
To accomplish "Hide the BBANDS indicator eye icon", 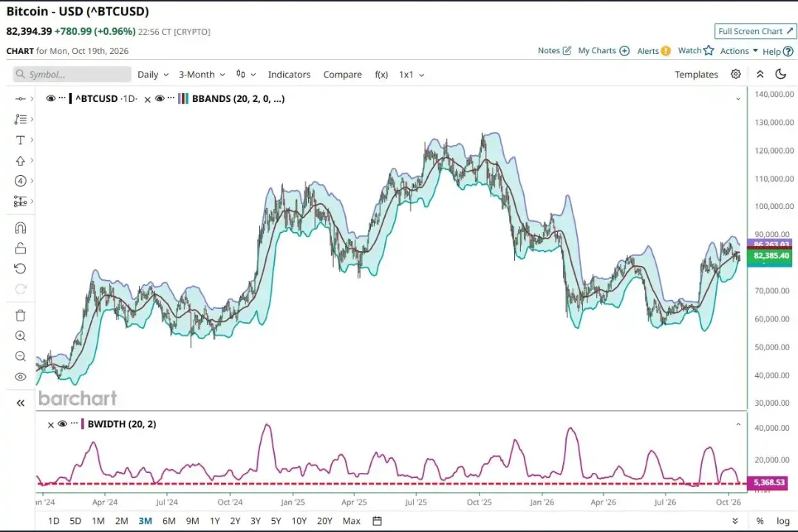I will [x=160, y=99].
